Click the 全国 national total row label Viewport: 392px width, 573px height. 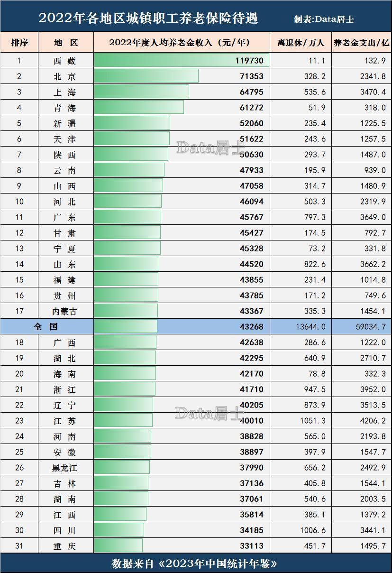[46, 327]
